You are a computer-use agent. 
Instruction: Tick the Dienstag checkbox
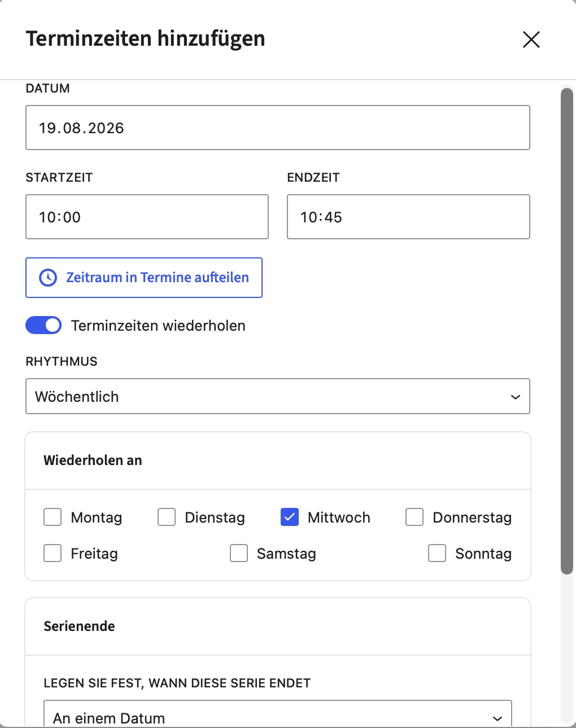click(x=167, y=517)
